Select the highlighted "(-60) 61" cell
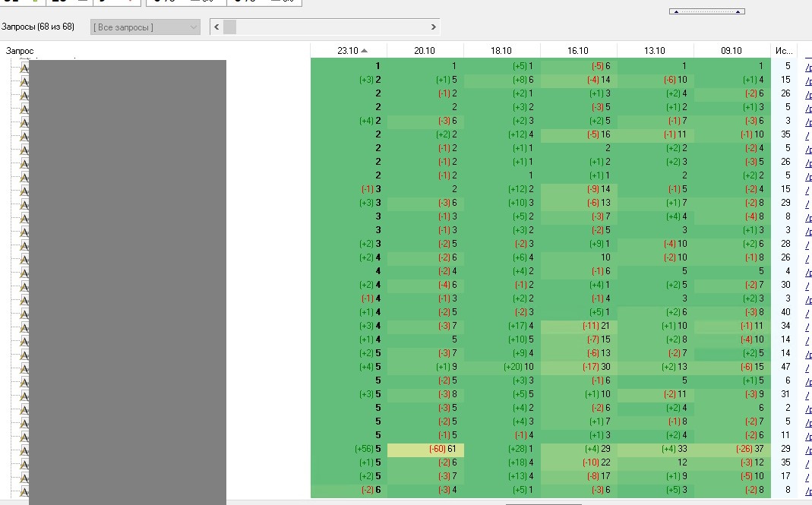 pos(425,449)
